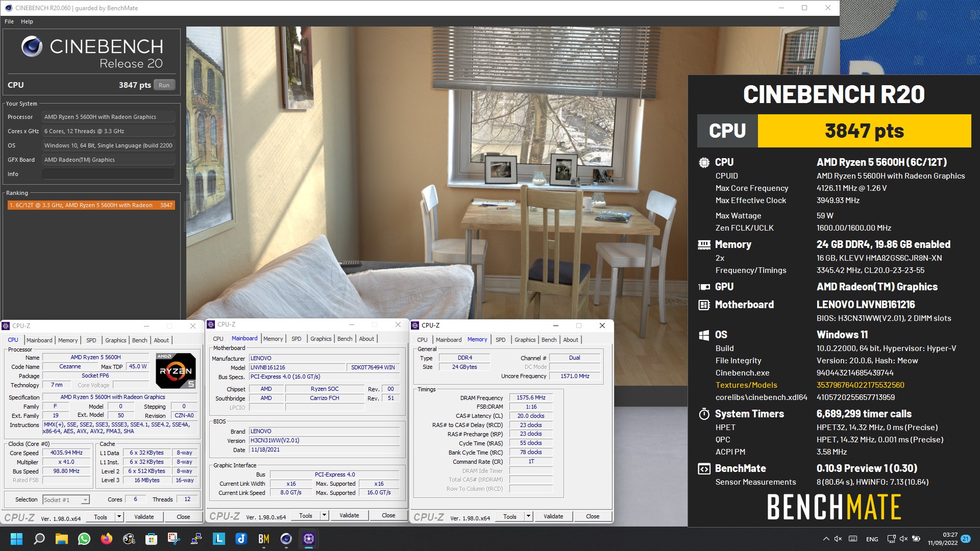Image resolution: width=980 pixels, height=551 pixels.
Task: Click the Code Name Cezanne field
Action: [x=70, y=366]
